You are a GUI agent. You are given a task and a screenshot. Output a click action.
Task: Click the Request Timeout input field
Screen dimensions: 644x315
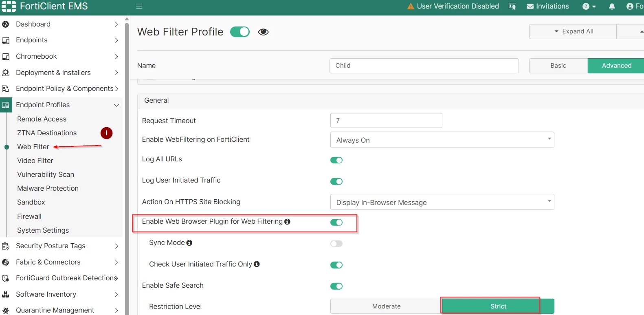(386, 120)
